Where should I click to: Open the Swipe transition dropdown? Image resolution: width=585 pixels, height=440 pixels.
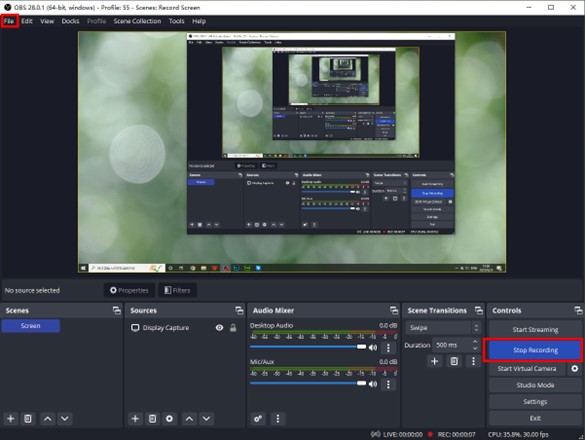(x=444, y=328)
